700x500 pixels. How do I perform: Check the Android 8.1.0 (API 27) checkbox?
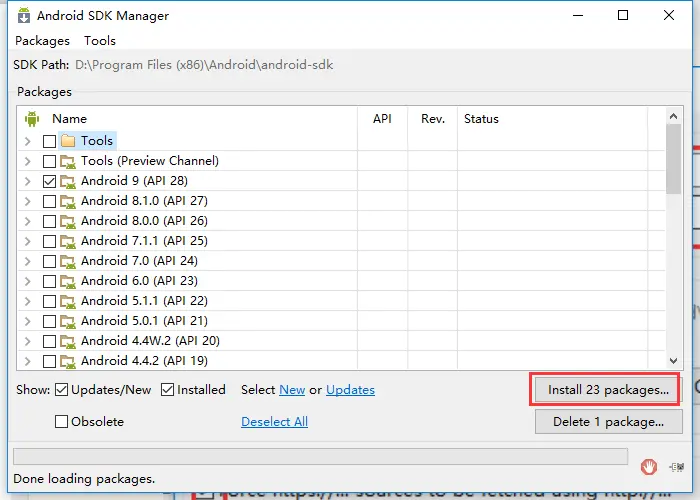click(x=49, y=201)
